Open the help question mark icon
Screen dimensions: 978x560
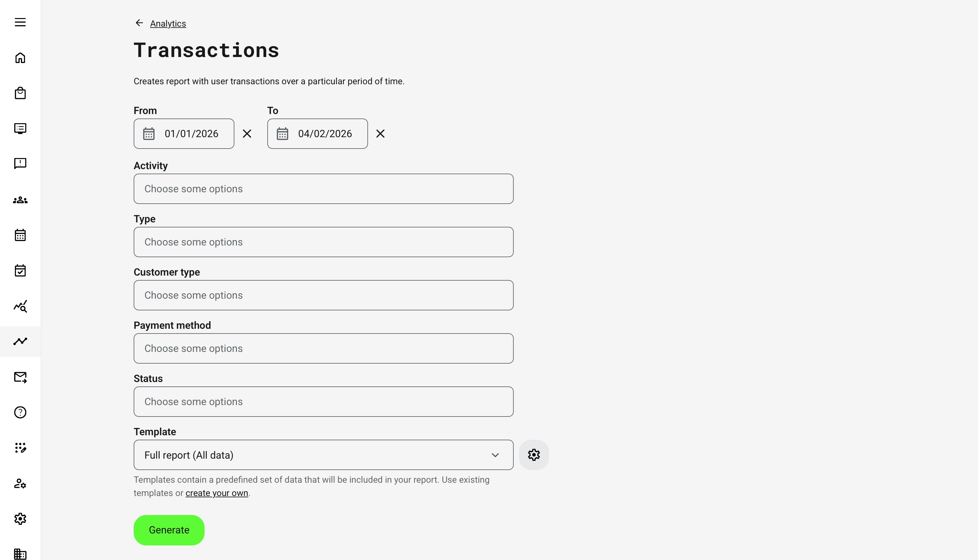20,412
